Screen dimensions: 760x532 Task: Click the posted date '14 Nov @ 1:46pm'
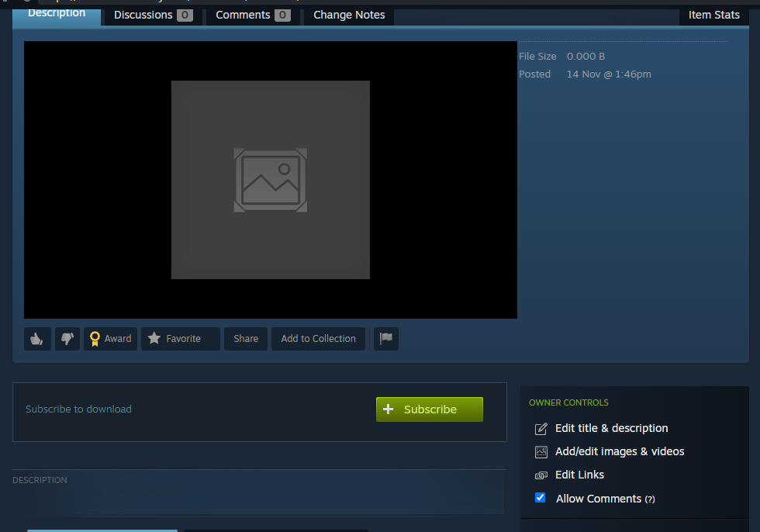pos(609,74)
